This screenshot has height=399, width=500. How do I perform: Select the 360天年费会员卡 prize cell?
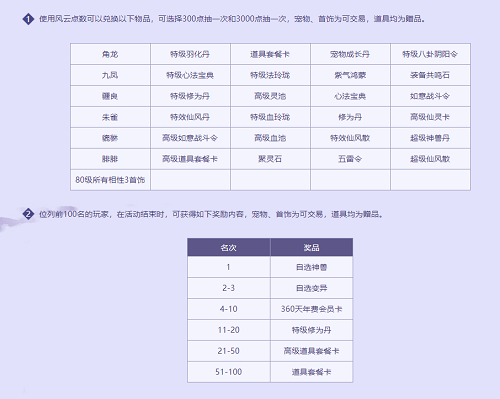tap(312, 309)
